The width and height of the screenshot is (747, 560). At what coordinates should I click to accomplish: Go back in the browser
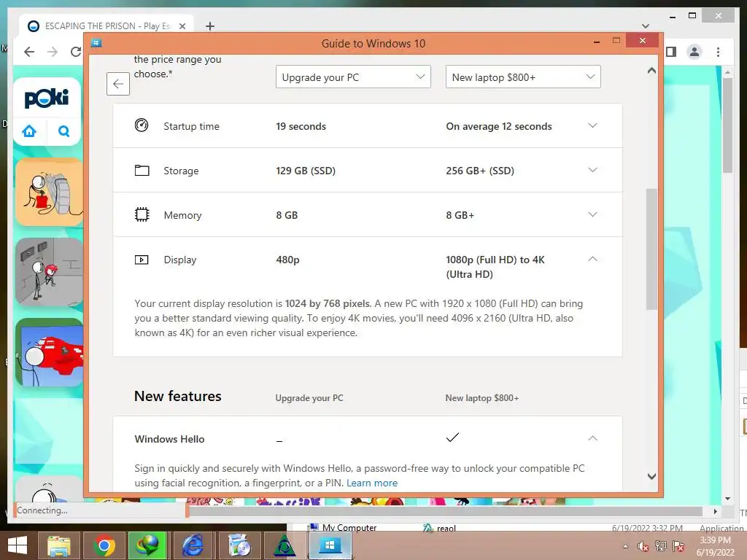click(29, 52)
